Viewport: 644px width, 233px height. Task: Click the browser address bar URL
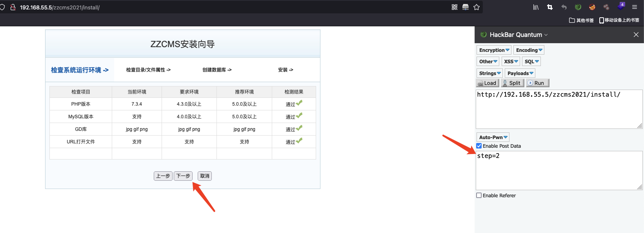pyautogui.click(x=60, y=7)
